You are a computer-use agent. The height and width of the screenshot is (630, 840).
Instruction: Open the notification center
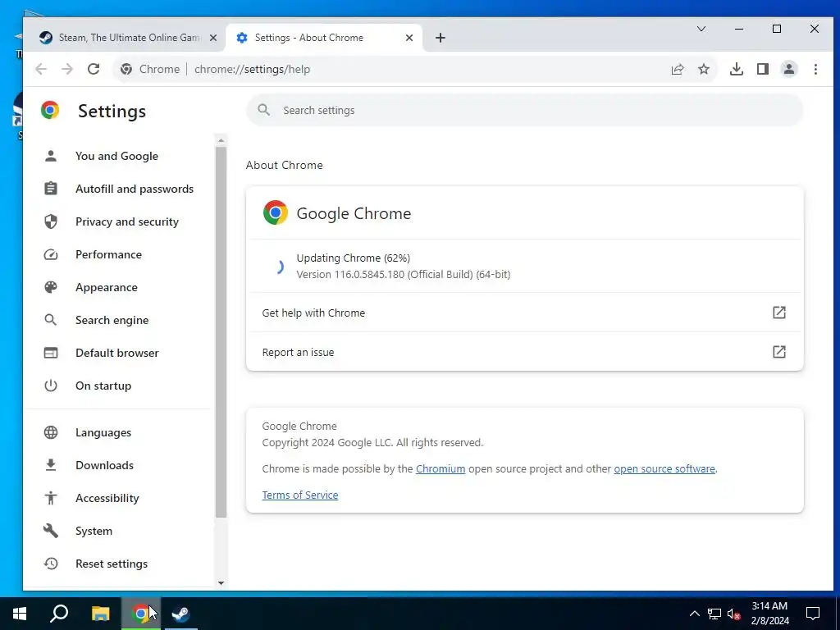pyautogui.click(x=813, y=614)
